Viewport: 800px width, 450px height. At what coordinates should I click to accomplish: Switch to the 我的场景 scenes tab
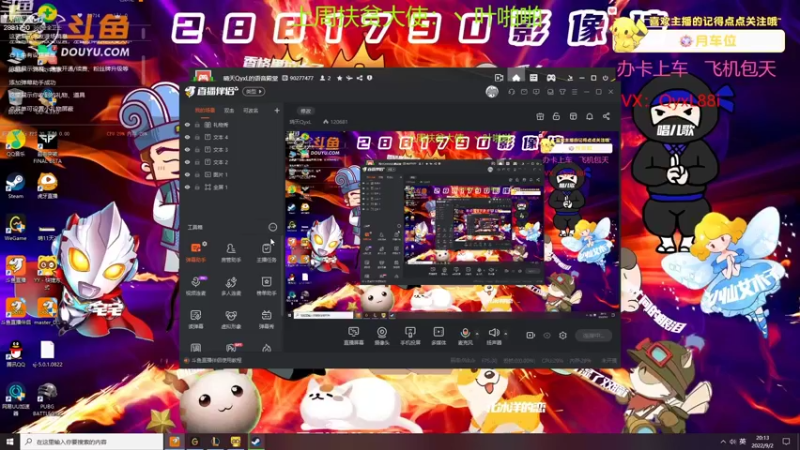[x=205, y=110]
